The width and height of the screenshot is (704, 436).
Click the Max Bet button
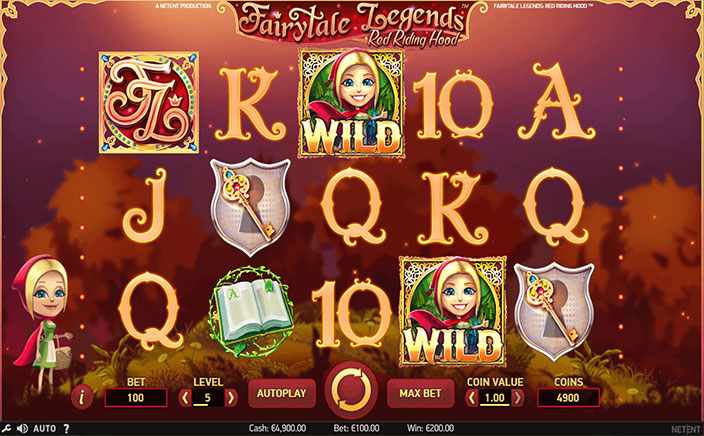click(x=420, y=393)
